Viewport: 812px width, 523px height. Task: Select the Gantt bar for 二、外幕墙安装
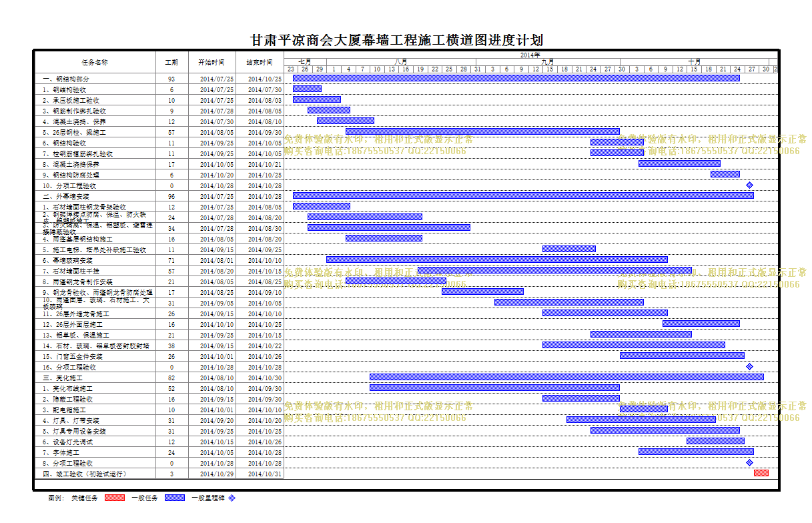523,195
